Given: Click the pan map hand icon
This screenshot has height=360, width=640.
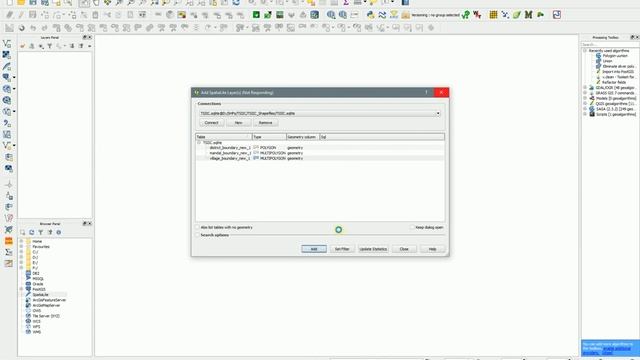Looking at the screenshot, I should 96,2.
